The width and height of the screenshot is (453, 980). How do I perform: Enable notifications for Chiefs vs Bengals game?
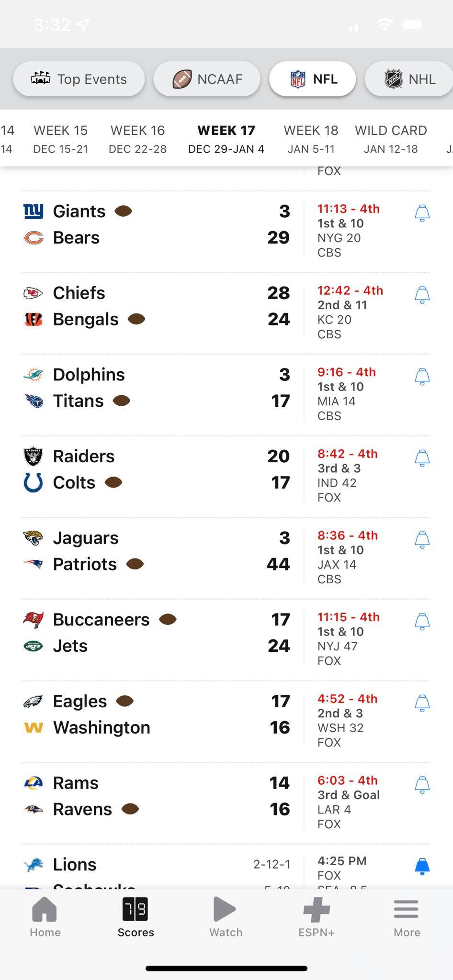(422, 295)
